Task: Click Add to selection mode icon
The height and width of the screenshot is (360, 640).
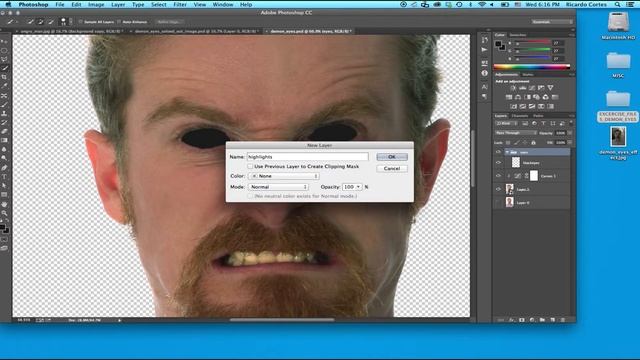Action: (41, 22)
